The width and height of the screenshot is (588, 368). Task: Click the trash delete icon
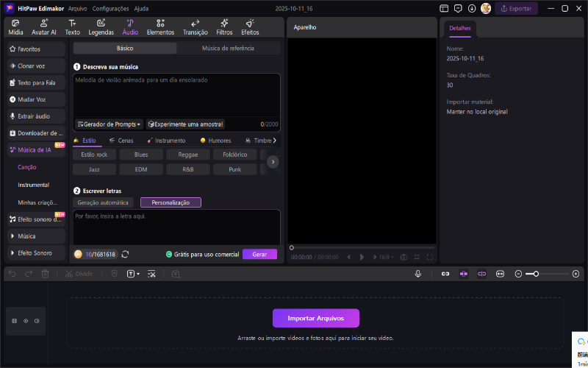[x=45, y=274]
